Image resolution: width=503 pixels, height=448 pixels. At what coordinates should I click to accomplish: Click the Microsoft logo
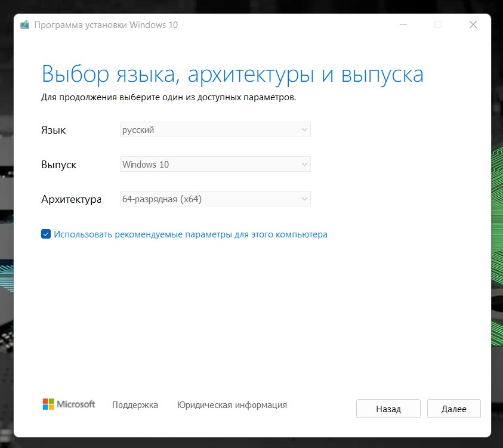pyautogui.click(x=69, y=404)
